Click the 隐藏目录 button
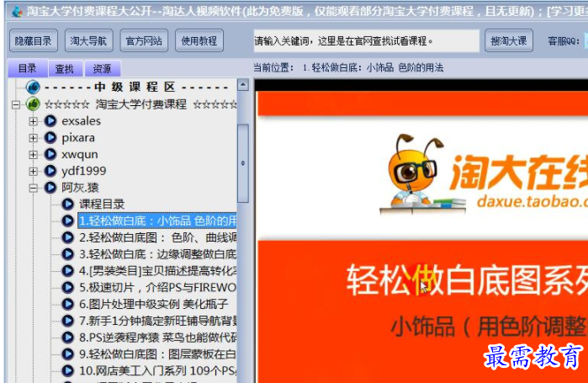Image resolution: width=588 pixels, height=383 pixels. click(x=34, y=40)
